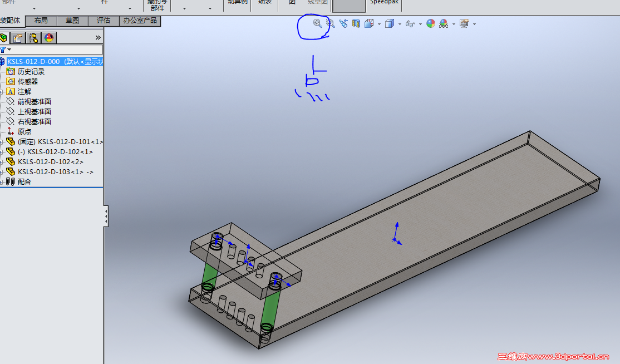Open the Edit Appearance color ball
The image size is (620, 364).
coord(431,23)
